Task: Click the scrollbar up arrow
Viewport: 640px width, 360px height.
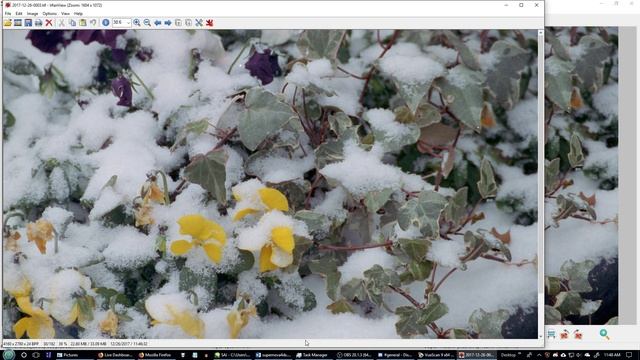Action: 541,32
